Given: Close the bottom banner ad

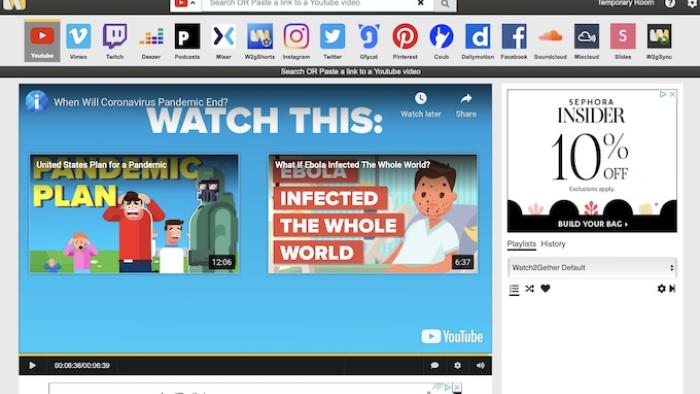Looking at the screenshot, I should tap(457, 388).
